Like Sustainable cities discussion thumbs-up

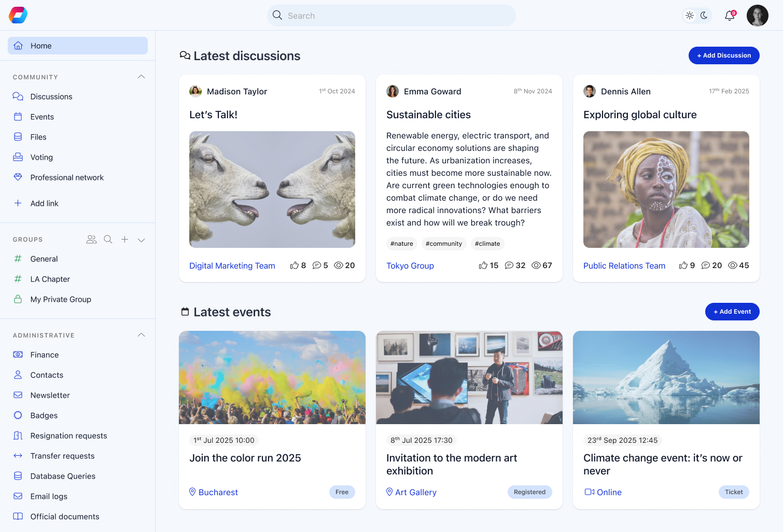coord(483,265)
